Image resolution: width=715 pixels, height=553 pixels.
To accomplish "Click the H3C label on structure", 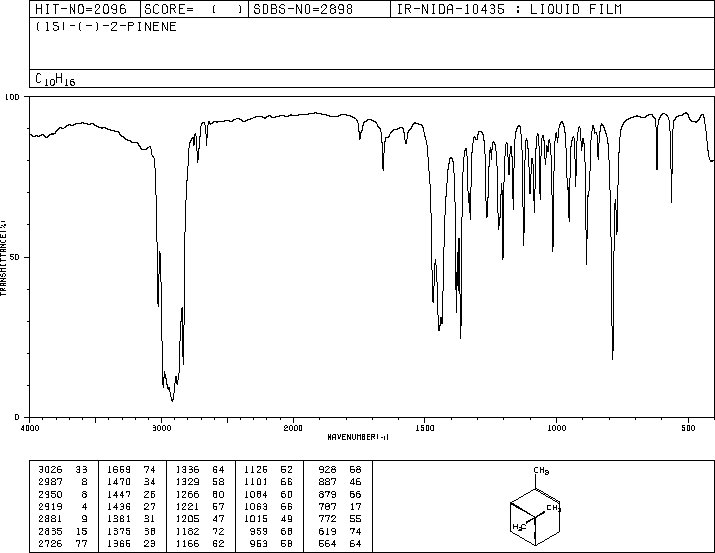I will coord(519,527).
